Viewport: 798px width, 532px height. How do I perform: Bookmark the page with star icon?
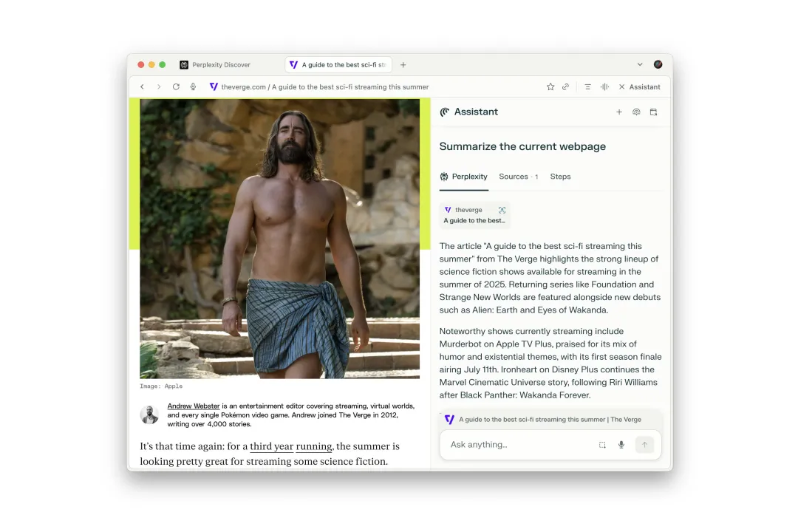(x=550, y=87)
